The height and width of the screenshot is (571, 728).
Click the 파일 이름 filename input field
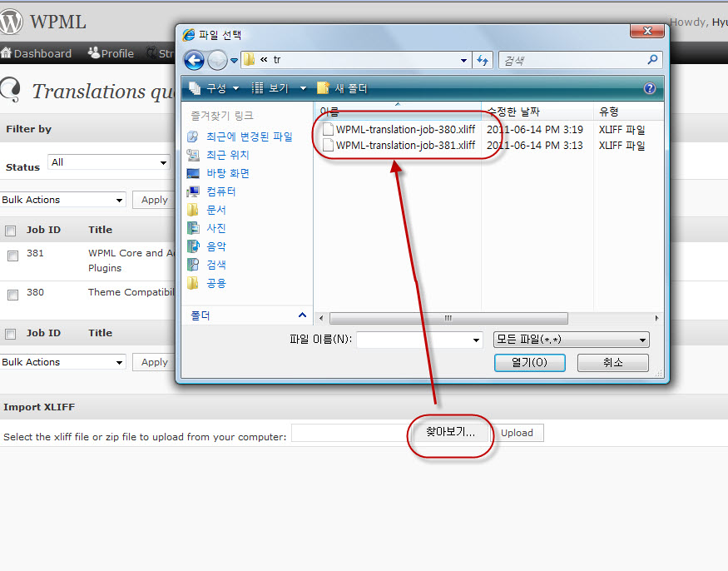(414, 340)
